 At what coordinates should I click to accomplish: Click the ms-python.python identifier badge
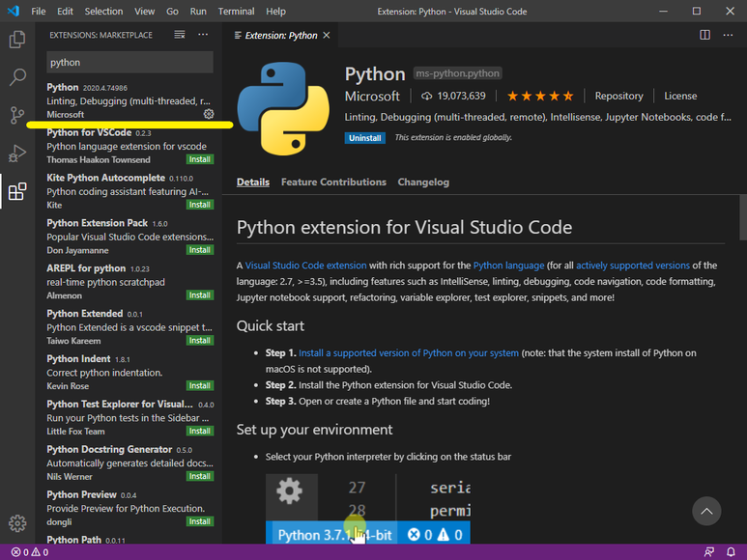tap(457, 73)
